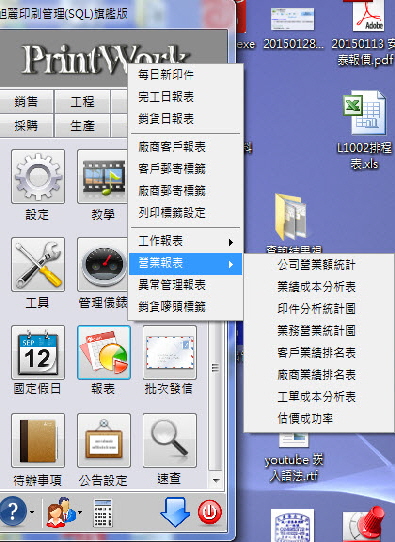Image resolution: width=395 pixels, height=542 pixels.
Task: Open the calculator icon in bottom toolbar
Action: pos(103,513)
